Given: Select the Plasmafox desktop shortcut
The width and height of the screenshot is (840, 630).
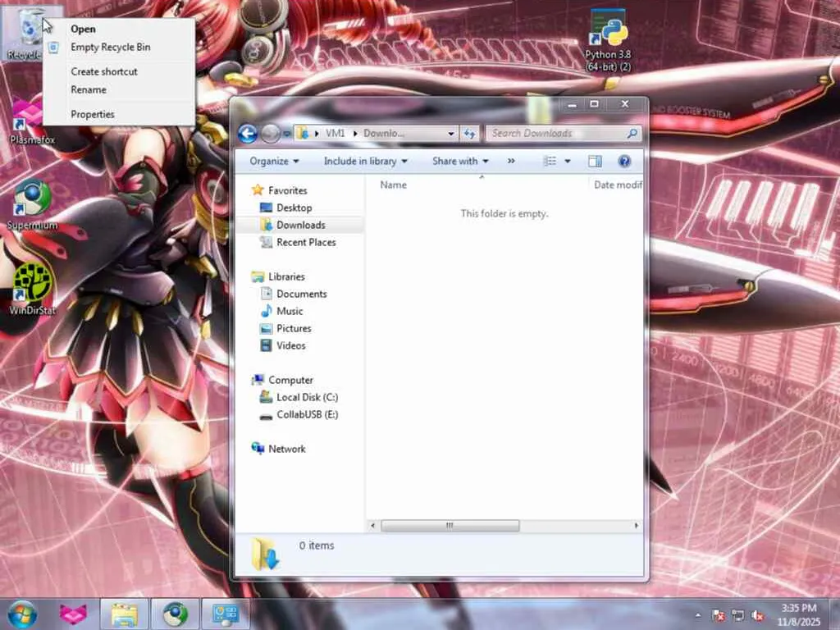Looking at the screenshot, I should (x=31, y=122).
